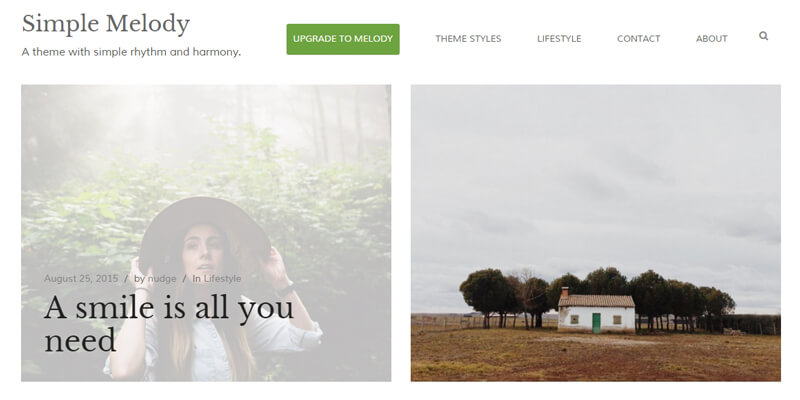Open the Theme Styles menu item
Image resolution: width=800 pixels, height=400 pixels.
tap(468, 39)
